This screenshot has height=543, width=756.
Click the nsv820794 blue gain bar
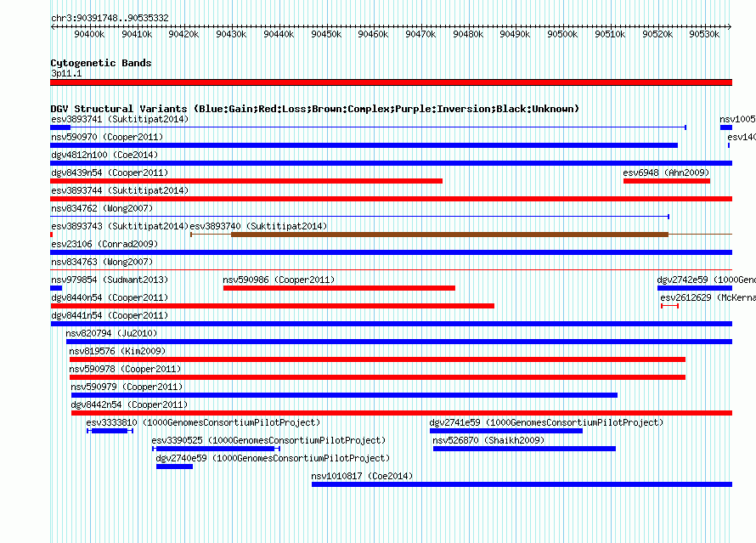pos(399,342)
